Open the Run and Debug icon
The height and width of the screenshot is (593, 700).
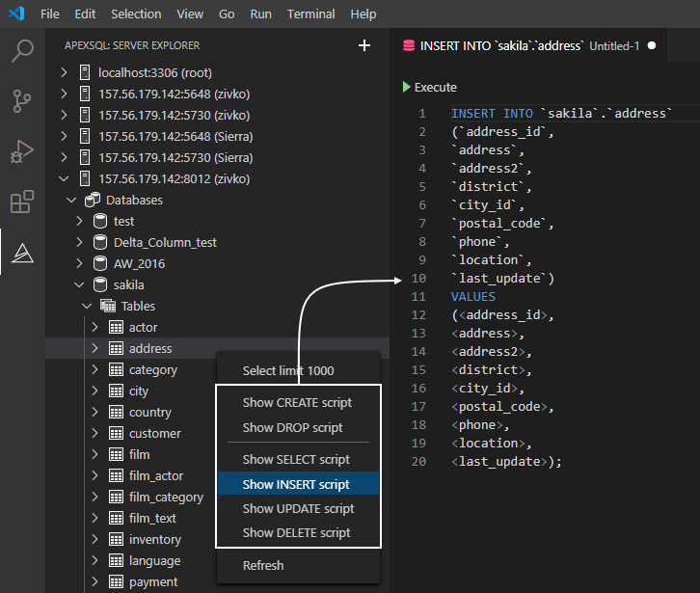[21, 151]
